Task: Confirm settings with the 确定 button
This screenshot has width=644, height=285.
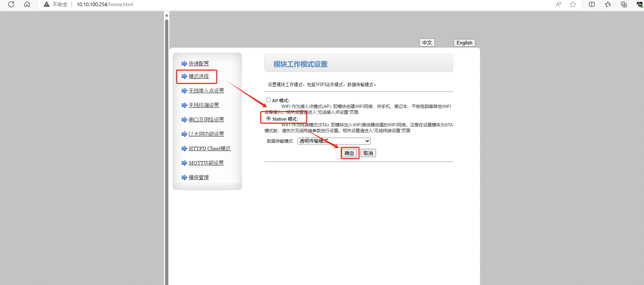Action: pos(349,153)
